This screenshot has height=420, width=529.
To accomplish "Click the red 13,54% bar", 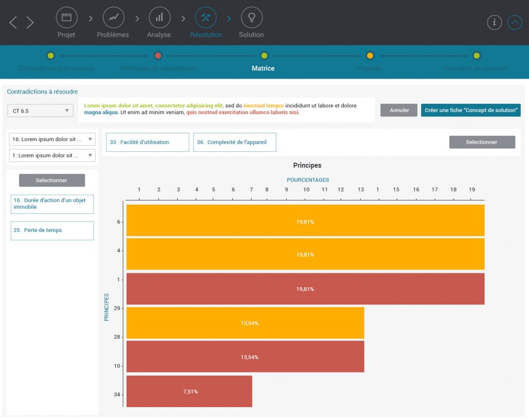I will (x=245, y=356).
